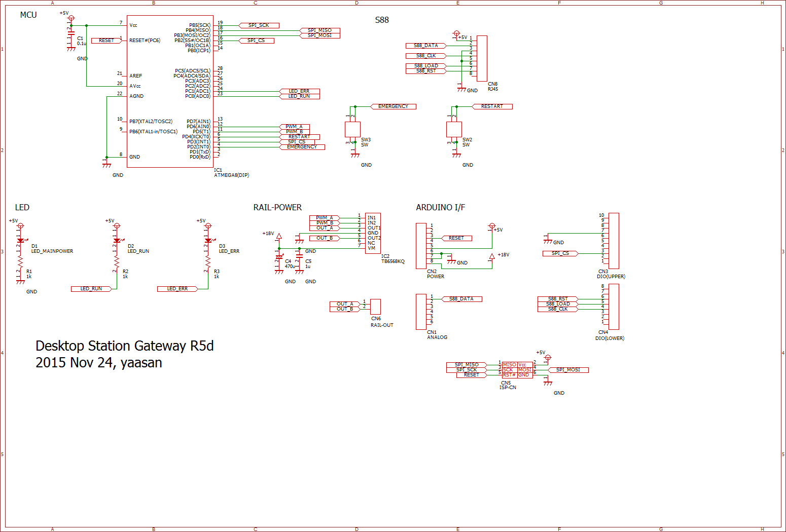Viewport: 786px width, 532px height.
Task: Click the S88_RST net flag at CN8
Action: 426,71
